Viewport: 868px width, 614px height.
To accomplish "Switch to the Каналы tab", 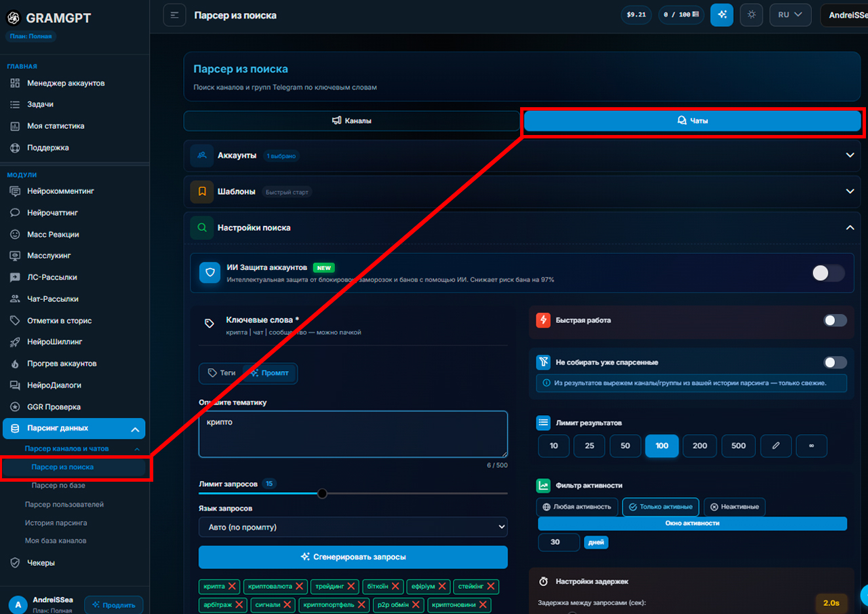I will (x=351, y=121).
